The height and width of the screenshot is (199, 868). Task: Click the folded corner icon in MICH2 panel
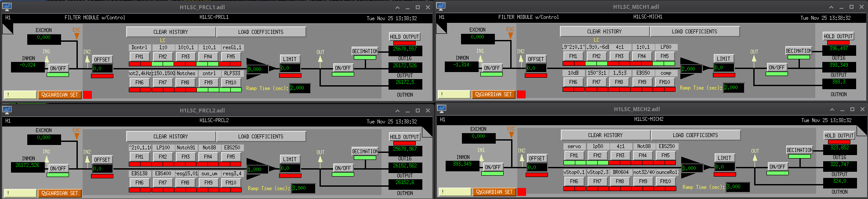click(x=442, y=129)
